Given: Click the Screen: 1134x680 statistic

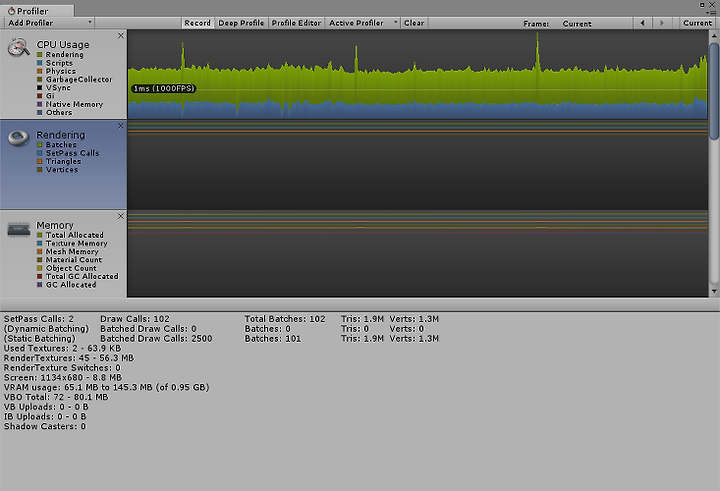Looking at the screenshot, I should point(63,378).
